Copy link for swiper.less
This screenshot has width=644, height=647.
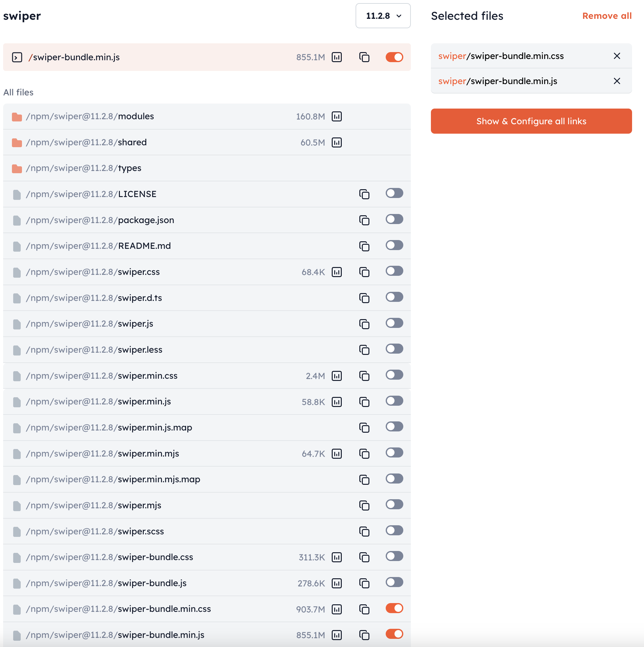364,350
